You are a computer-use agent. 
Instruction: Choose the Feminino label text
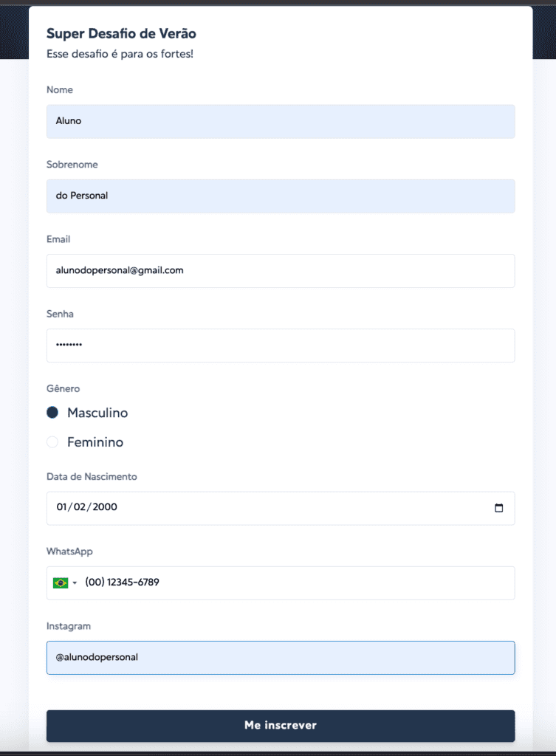tap(95, 441)
